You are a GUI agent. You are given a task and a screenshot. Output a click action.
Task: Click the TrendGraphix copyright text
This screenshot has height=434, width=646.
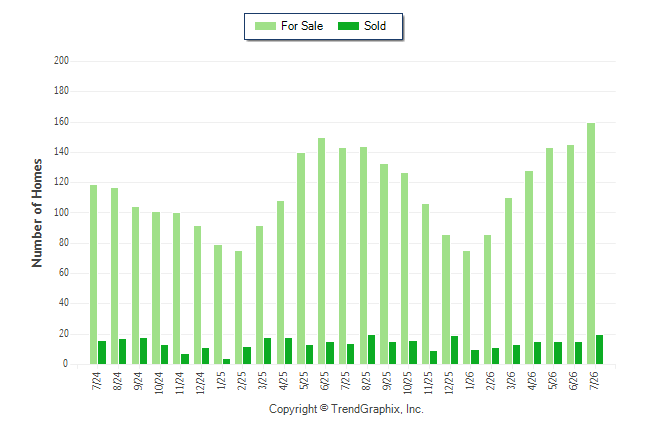point(346,409)
